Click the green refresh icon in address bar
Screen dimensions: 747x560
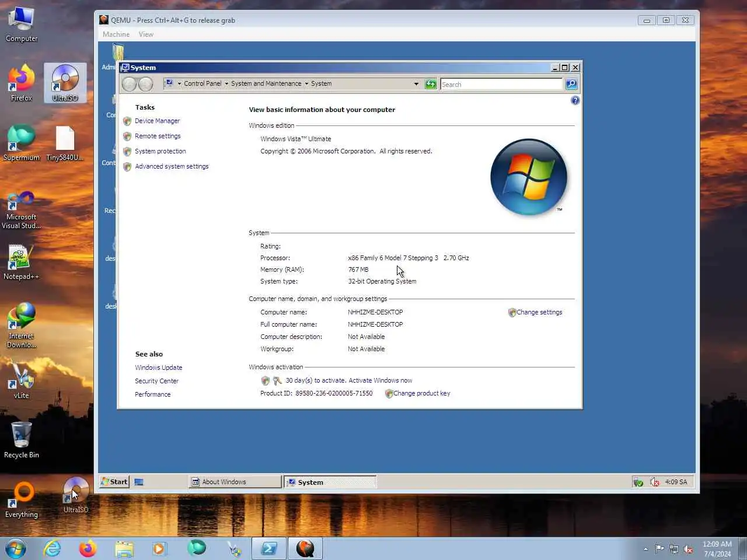pyautogui.click(x=431, y=84)
